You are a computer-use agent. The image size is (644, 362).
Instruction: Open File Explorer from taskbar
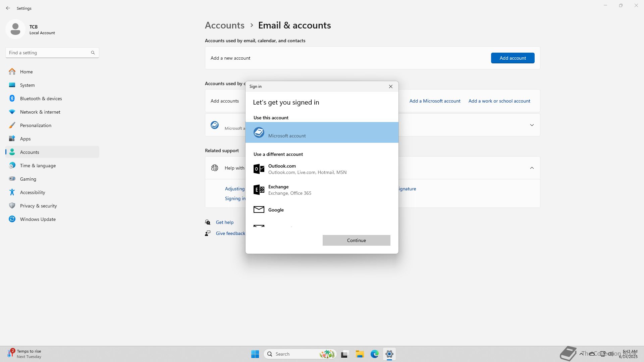tap(360, 354)
